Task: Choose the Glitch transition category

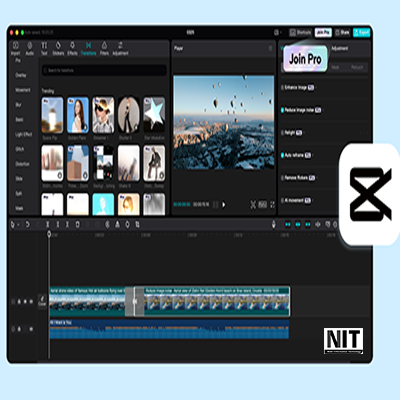Action: [x=20, y=149]
